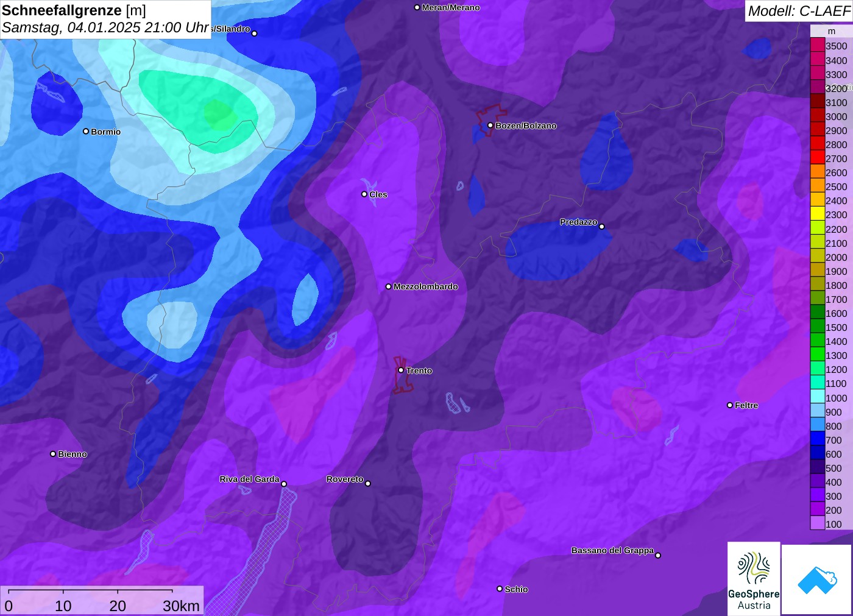This screenshot has height=616, width=853.
Task: Click the Bozen/Bolzano text label
Action: point(526,126)
